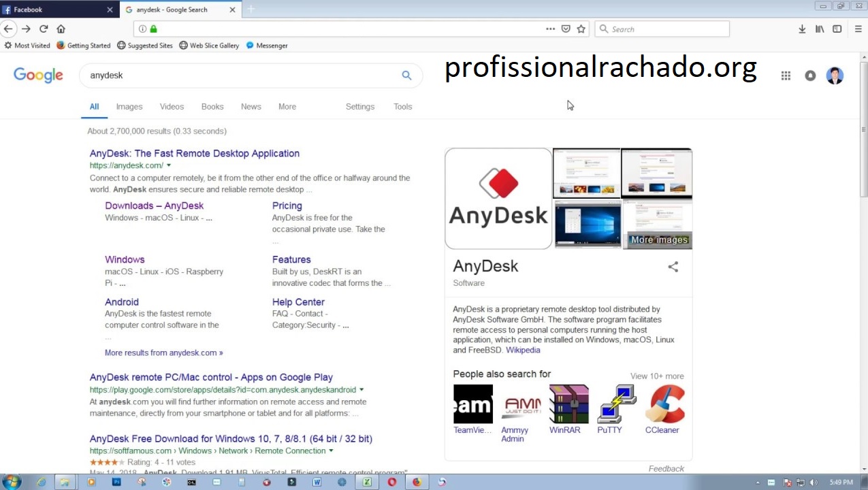Screen dimensions: 868x490
Task: Open the Firefox home page
Action: (x=61, y=29)
